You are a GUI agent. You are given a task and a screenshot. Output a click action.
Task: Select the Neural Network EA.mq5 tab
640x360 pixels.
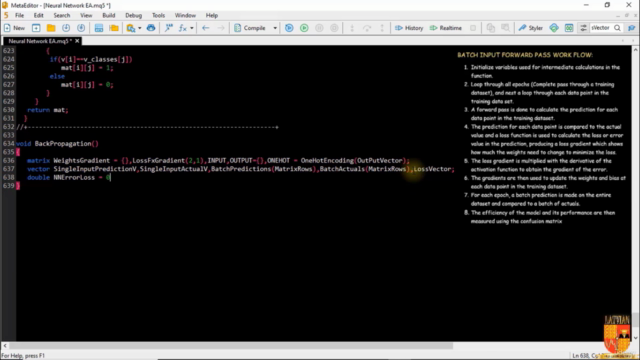tap(40, 41)
